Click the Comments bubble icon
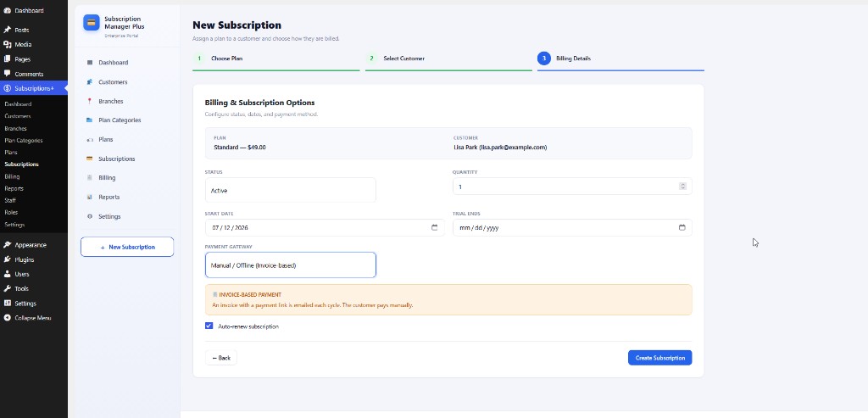Screen dimensions: 868x418 [x=7, y=74]
